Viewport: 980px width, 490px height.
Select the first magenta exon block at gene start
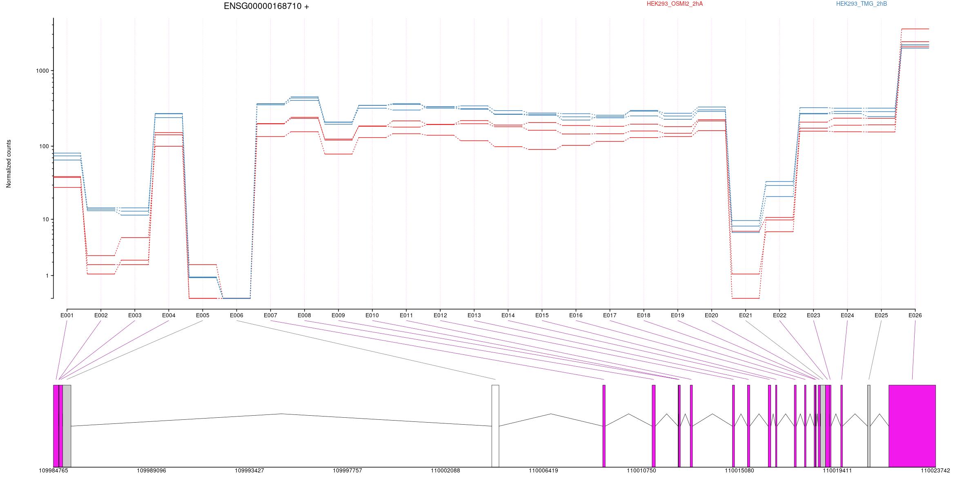[56, 426]
